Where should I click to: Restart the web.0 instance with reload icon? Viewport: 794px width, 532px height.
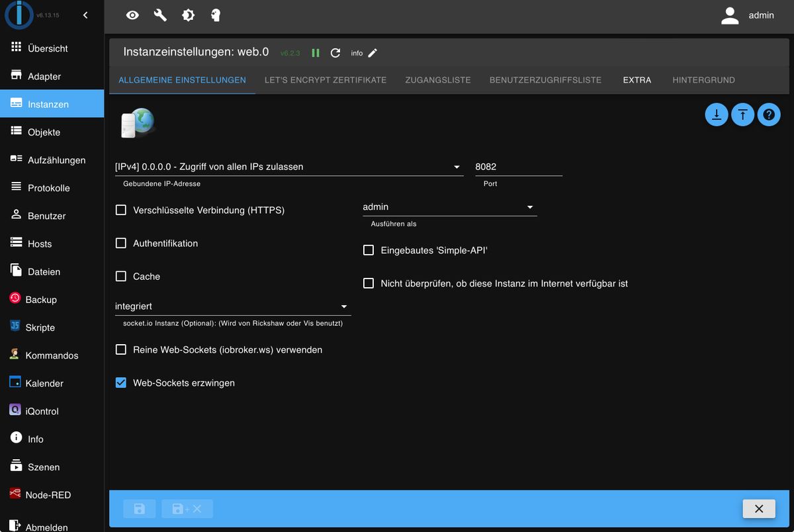(x=335, y=53)
